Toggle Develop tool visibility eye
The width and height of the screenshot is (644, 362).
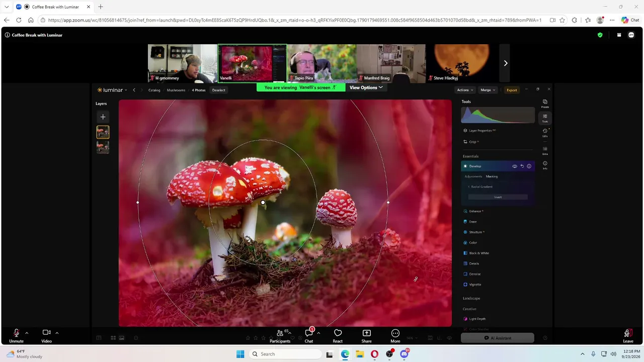click(515, 166)
